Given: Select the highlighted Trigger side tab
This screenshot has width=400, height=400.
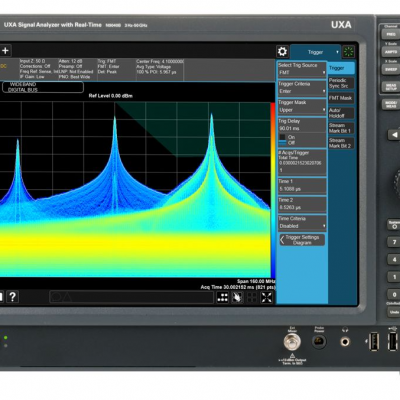Looking at the screenshot, I should point(341,68).
